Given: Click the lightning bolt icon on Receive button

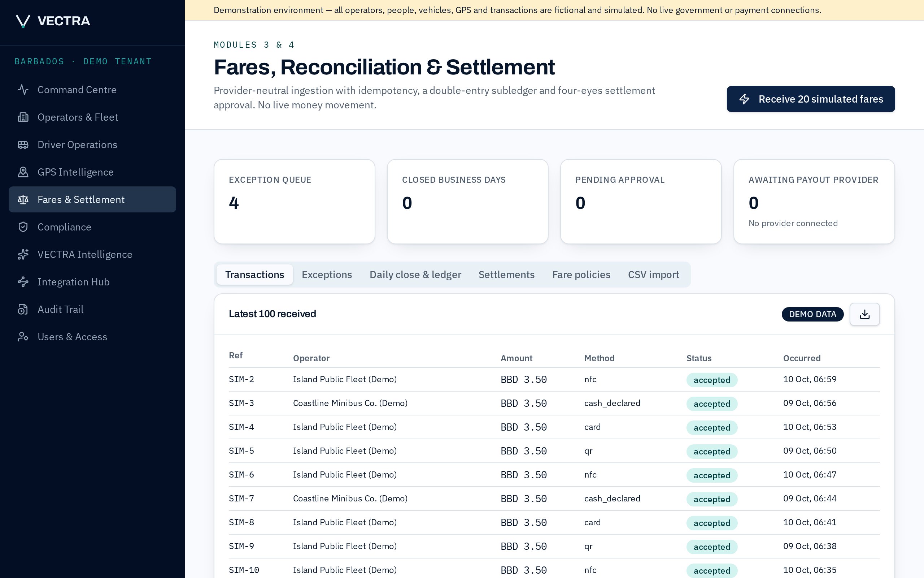Looking at the screenshot, I should coord(744,99).
